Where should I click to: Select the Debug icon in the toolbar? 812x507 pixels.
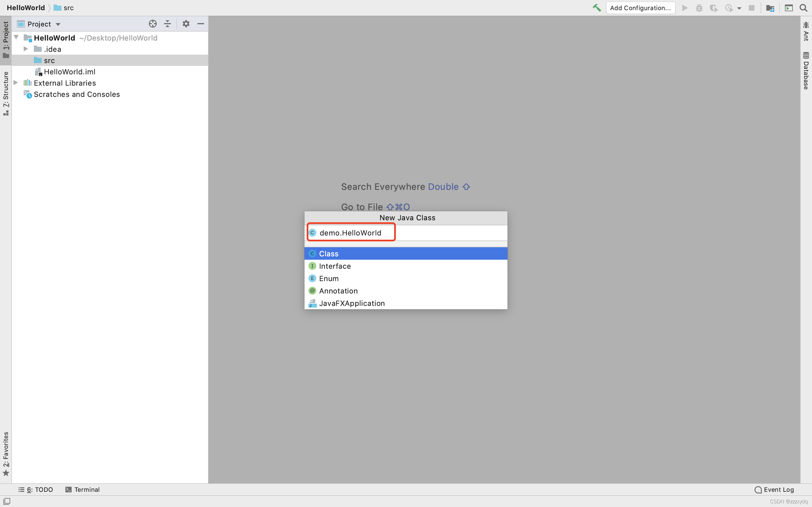pyautogui.click(x=699, y=8)
